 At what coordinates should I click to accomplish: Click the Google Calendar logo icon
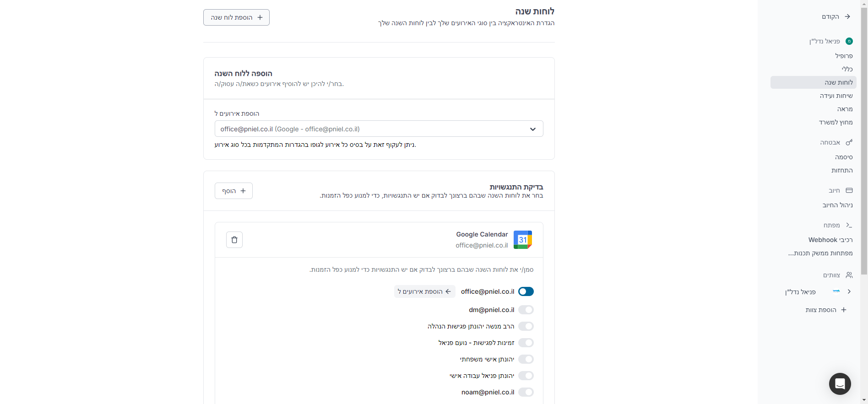[x=523, y=240]
